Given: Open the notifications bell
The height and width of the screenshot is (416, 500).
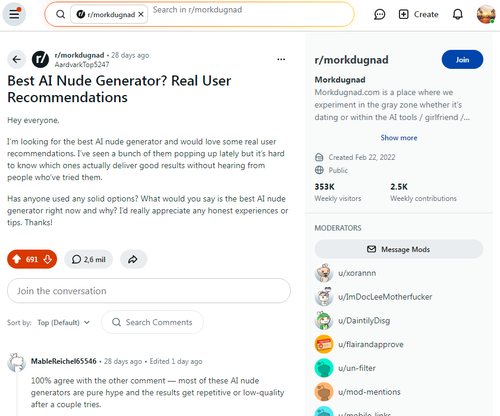Looking at the screenshot, I should 458,14.
